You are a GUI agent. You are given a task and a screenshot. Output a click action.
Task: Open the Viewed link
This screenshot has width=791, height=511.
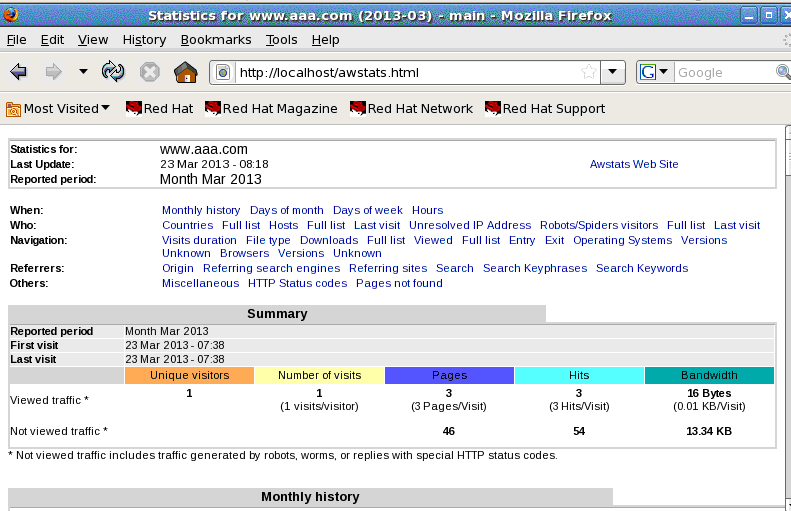433,241
